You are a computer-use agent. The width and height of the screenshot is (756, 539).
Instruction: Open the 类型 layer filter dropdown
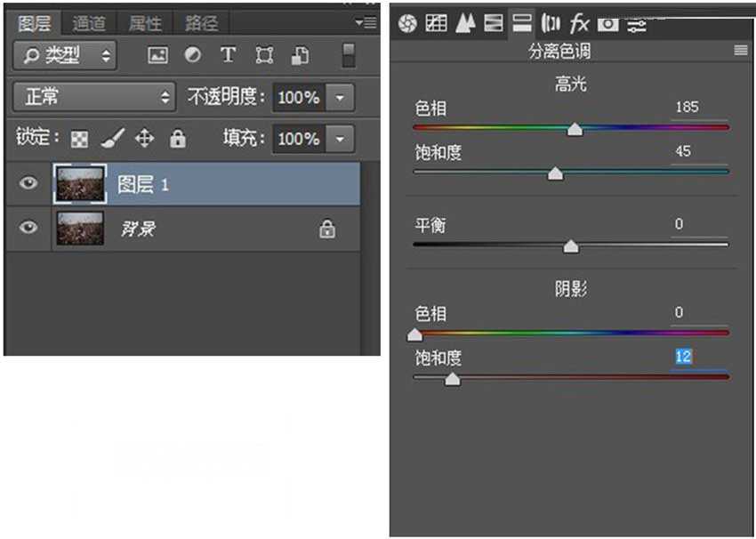(65, 55)
